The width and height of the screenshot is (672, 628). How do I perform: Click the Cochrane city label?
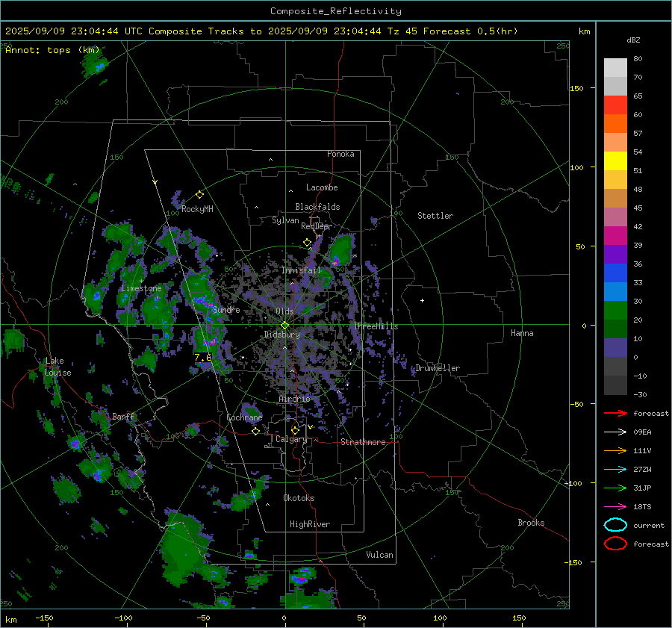coord(244,417)
